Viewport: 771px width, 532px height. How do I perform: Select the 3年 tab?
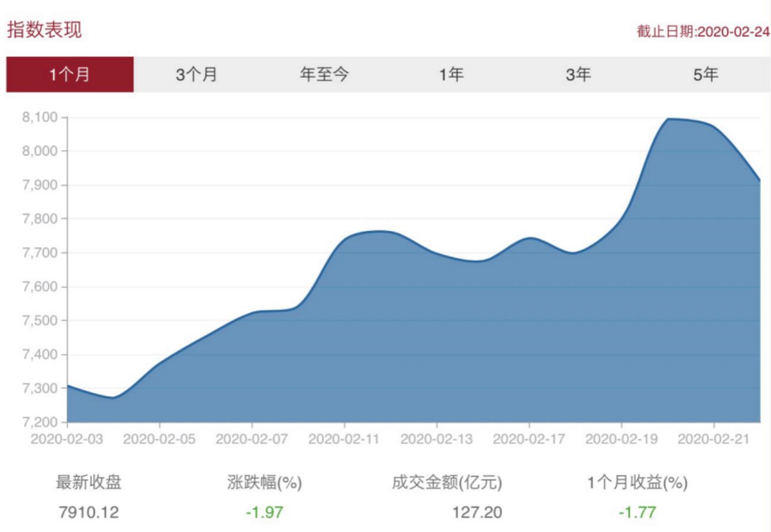click(579, 75)
